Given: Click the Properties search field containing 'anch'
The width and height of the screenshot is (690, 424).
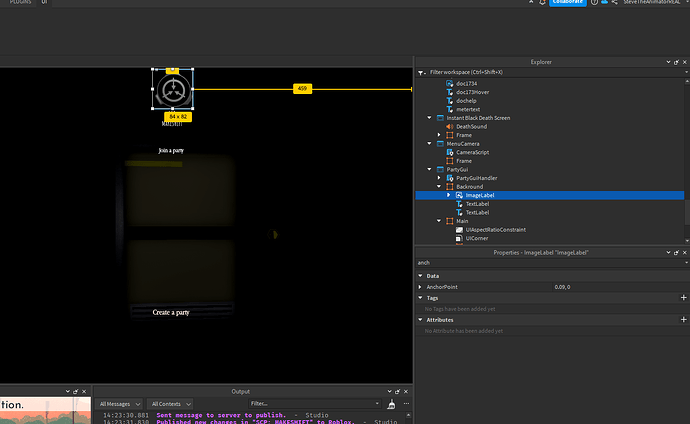Looking at the screenshot, I should click(x=549, y=263).
